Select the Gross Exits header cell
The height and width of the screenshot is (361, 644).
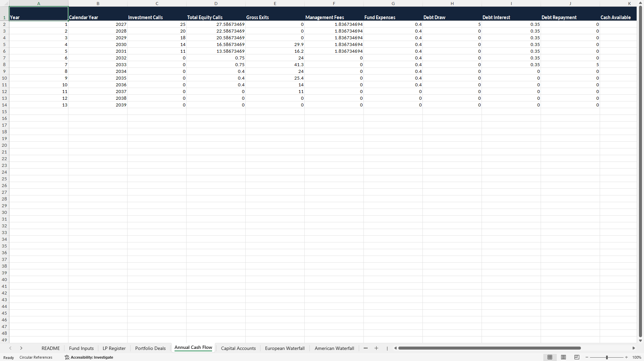pos(275,14)
